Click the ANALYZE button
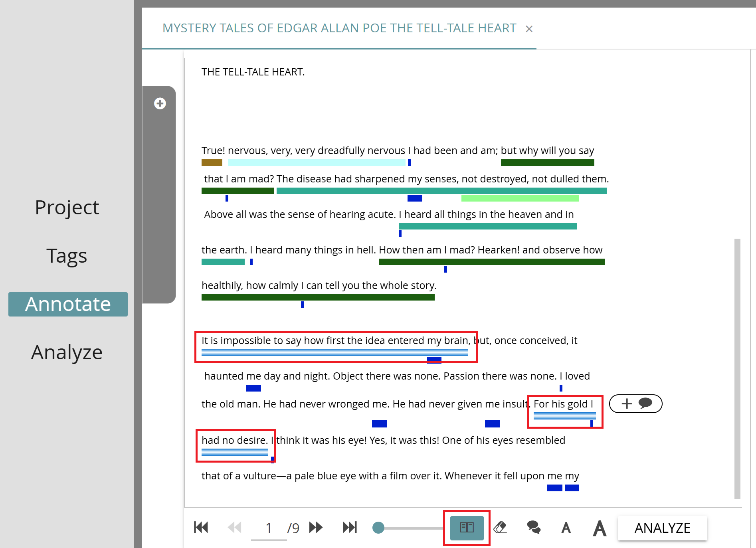Screen dimensions: 756x548 click(662, 528)
